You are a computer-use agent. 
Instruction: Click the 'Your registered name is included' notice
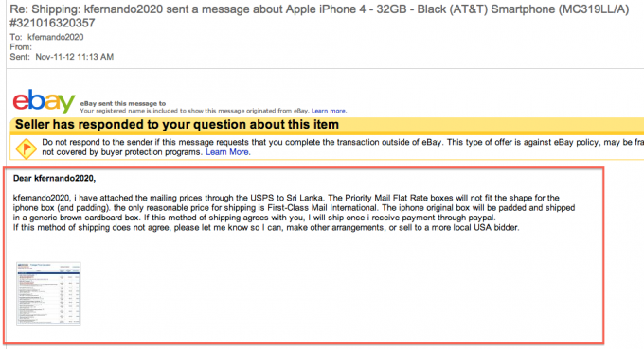[x=195, y=111]
